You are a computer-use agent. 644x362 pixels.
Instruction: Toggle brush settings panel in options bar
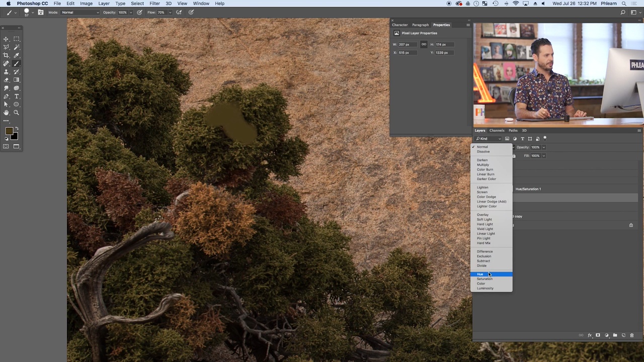[x=41, y=12]
